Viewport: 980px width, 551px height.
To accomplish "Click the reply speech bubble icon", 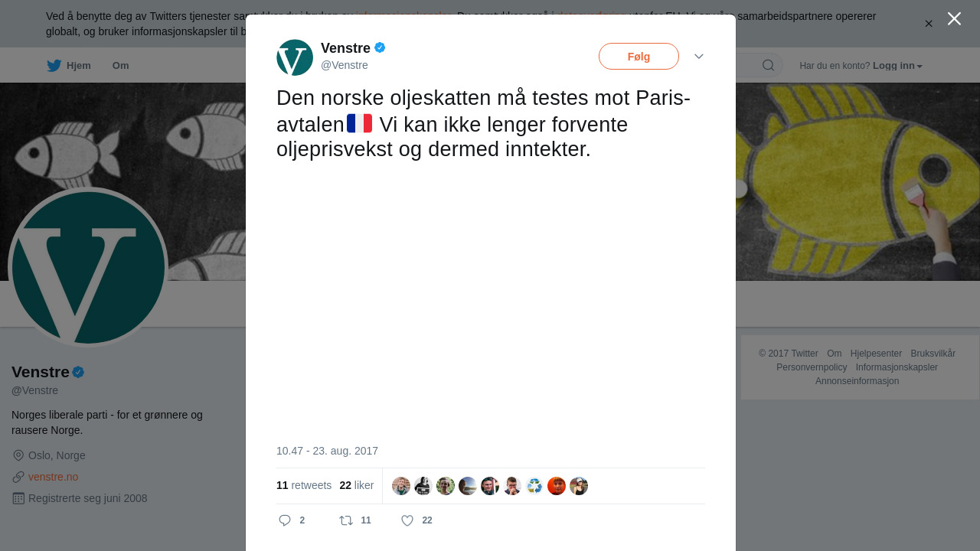I will click(x=285, y=520).
